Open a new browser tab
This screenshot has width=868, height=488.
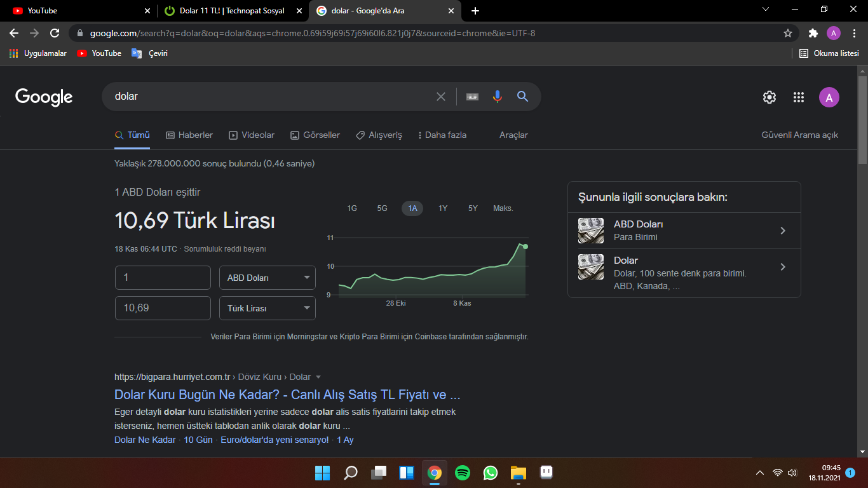pyautogui.click(x=475, y=11)
